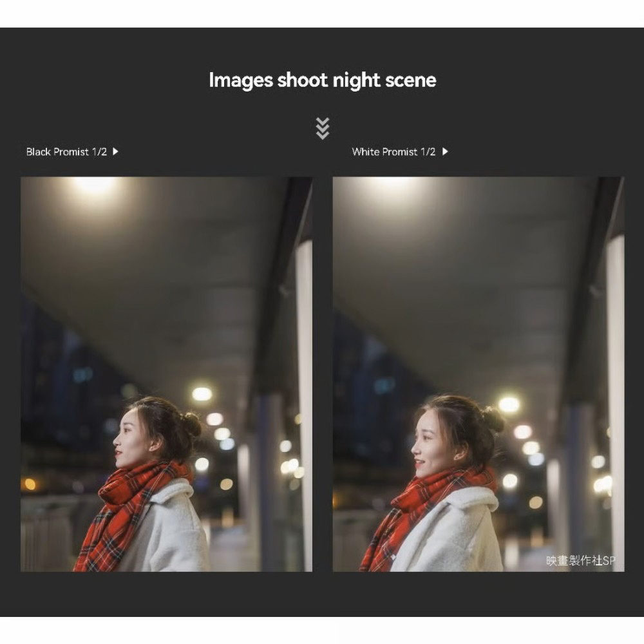Click the arrow next to Black Promist 1/2

(115, 151)
